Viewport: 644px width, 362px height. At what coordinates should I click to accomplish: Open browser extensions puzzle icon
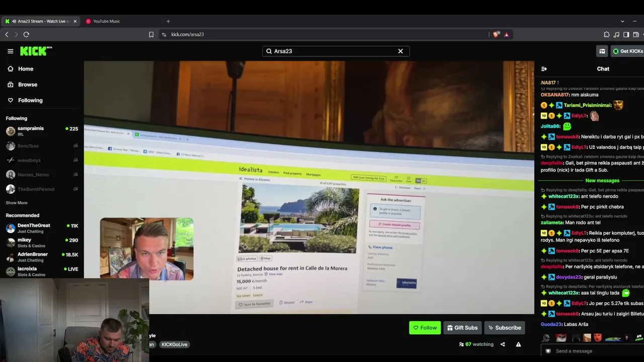607,35
